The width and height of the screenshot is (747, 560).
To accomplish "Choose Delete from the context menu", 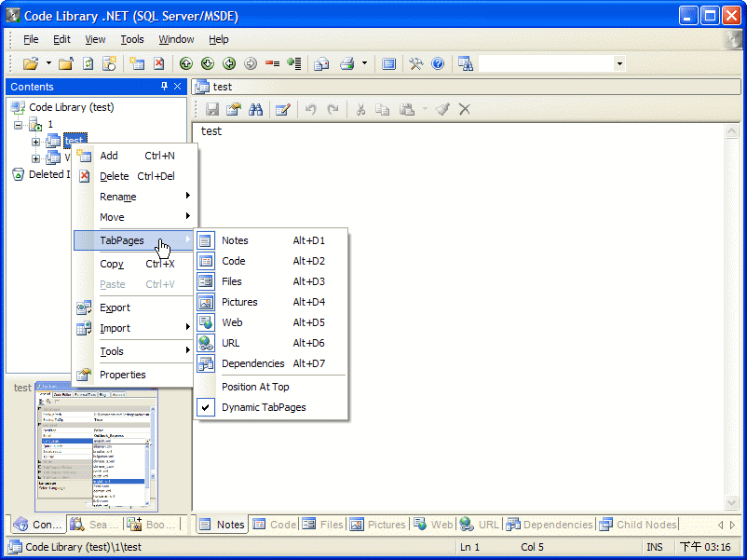I will click(x=133, y=176).
